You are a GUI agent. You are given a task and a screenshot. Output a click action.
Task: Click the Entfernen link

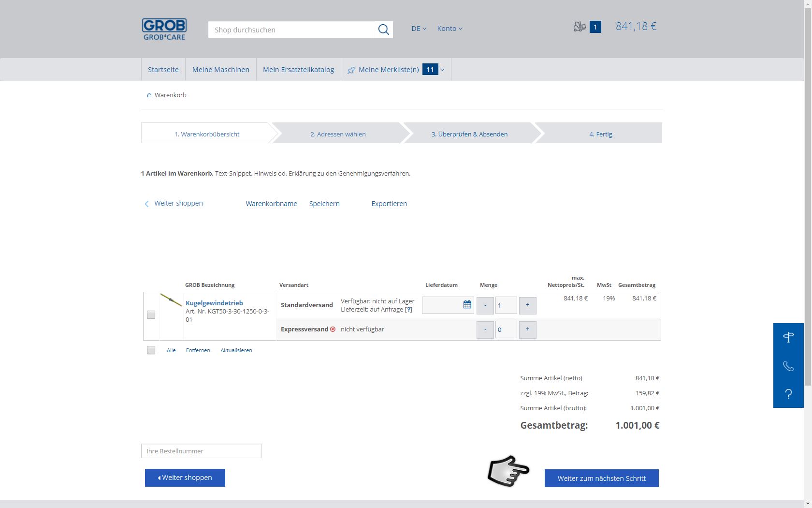(x=198, y=350)
